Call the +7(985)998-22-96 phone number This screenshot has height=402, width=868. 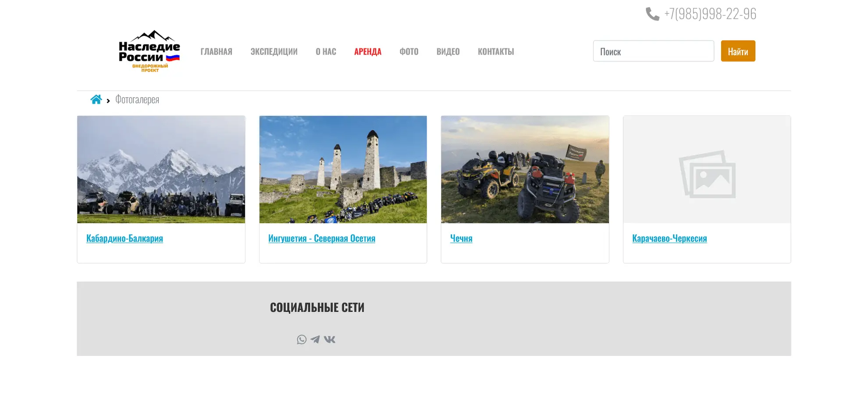pos(710,14)
